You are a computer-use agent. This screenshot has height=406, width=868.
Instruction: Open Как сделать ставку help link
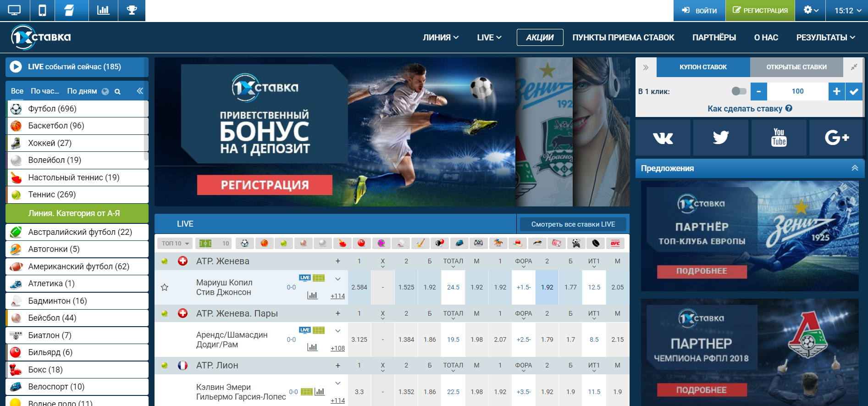pos(750,109)
